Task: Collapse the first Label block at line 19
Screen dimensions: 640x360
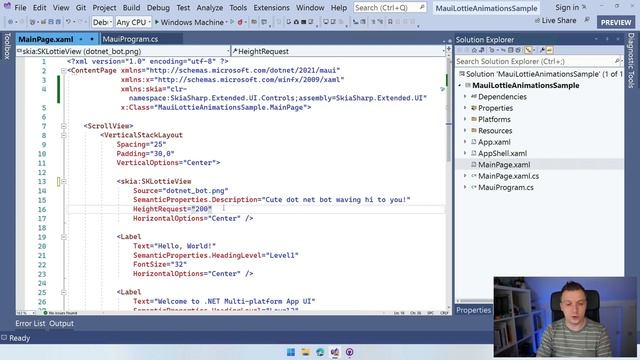Action: 64,237
